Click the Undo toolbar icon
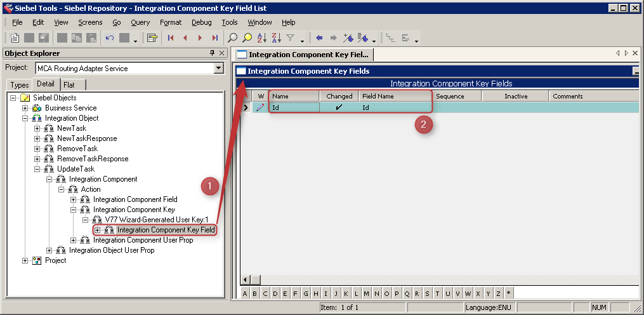The image size is (644, 315). point(110,38)
